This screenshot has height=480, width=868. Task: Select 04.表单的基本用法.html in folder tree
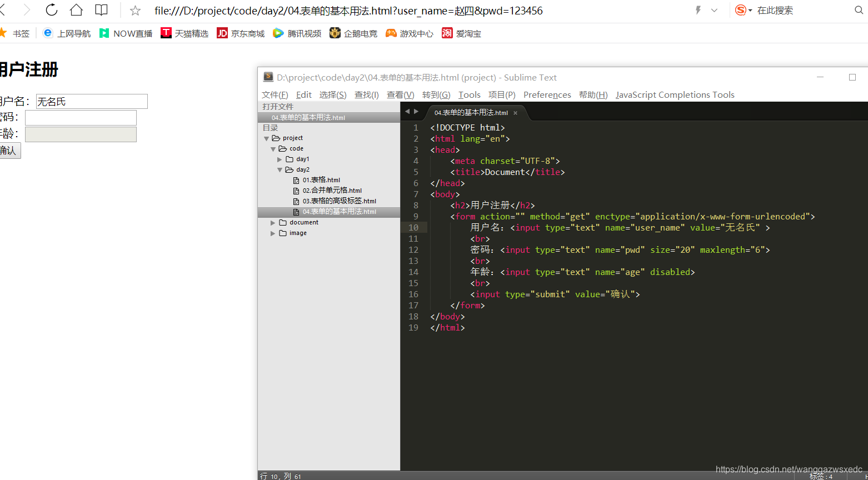[329, 212]
